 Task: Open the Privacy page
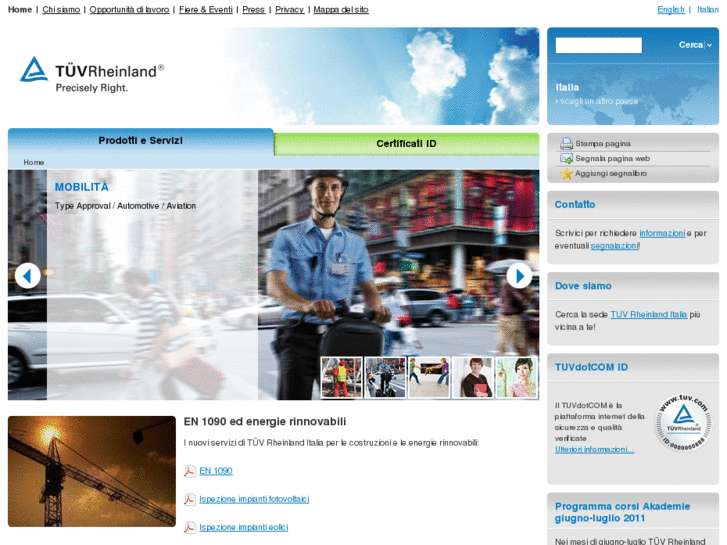[290, 9]
